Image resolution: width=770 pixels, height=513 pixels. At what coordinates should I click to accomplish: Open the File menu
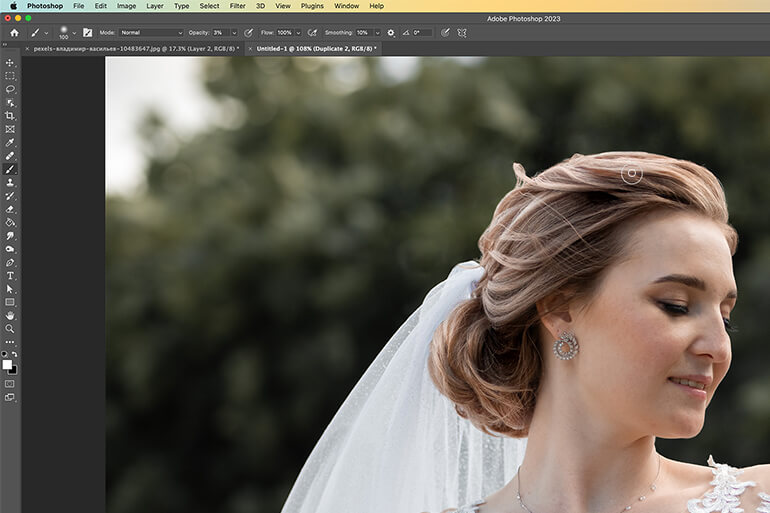[79, 6]
